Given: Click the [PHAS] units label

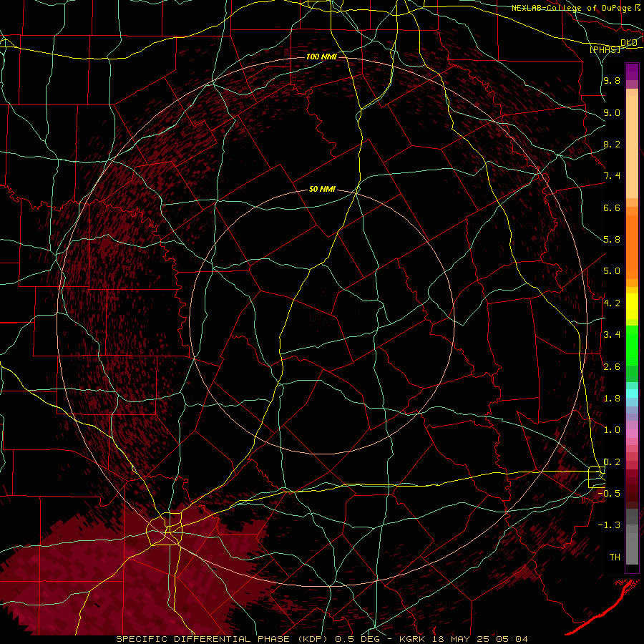Looking at the screenshot, I should [605, 49].
